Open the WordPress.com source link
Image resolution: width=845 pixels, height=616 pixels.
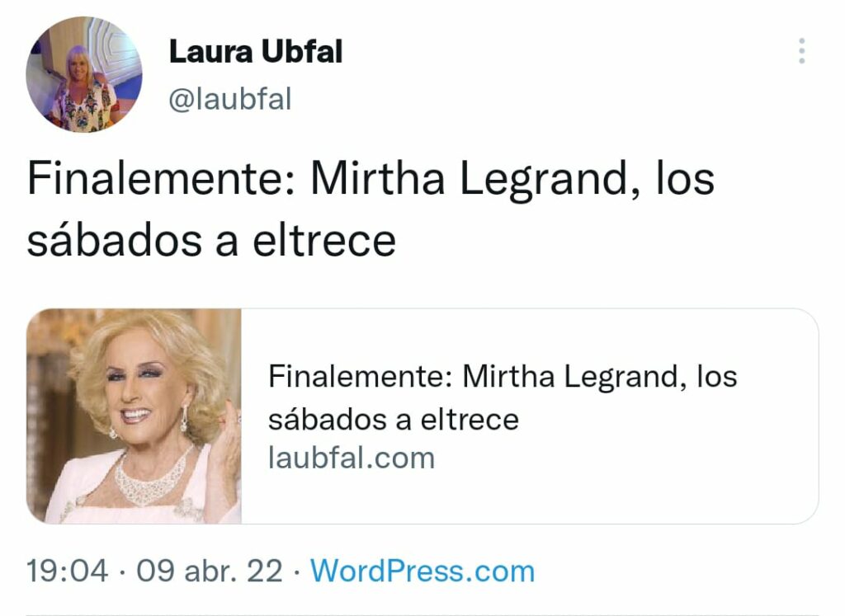[x=422, y=571]
